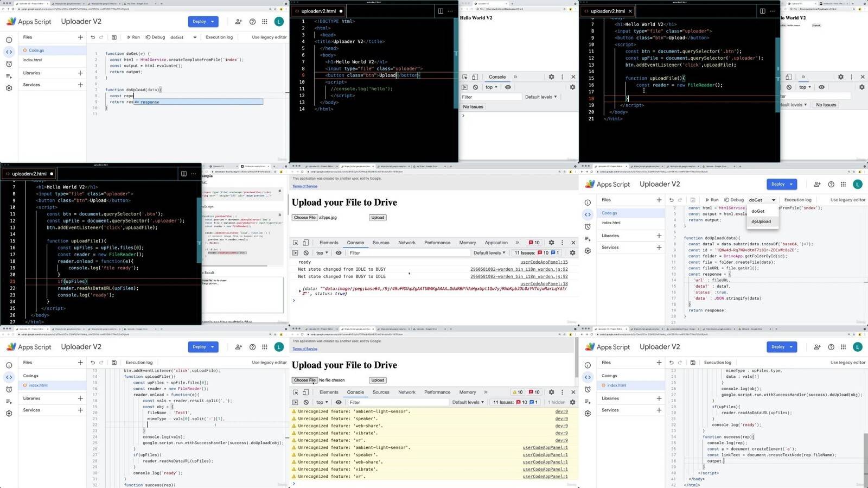Open Terms of Service on the 'a2pps.jpg' page
868x488 pixels.
(x=305, y=186)
